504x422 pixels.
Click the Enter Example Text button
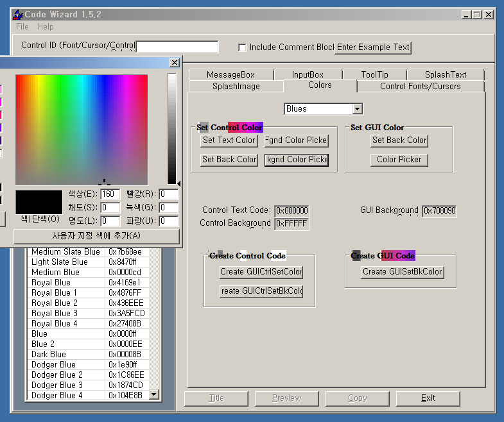pos(373,47)
